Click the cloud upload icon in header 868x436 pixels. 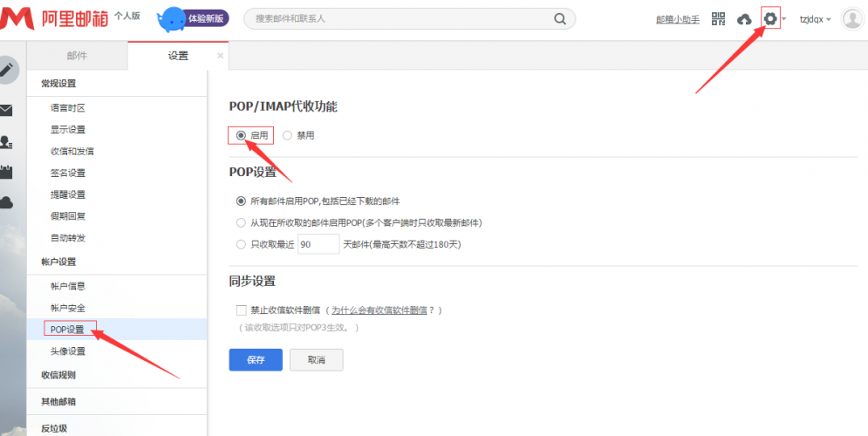744,19
